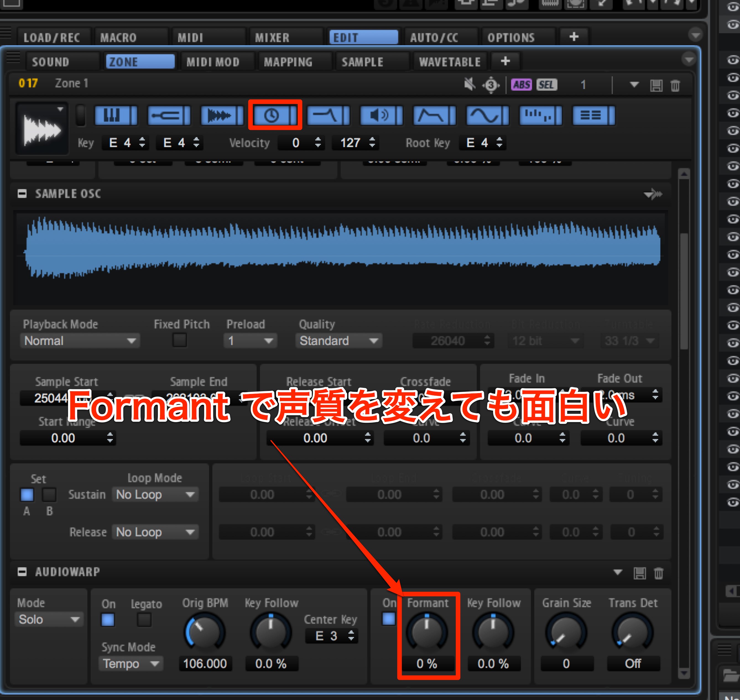740x700 pixels.
Task: Open the Sync Mode dropdown showing Tempo
Action: (131, 664)
